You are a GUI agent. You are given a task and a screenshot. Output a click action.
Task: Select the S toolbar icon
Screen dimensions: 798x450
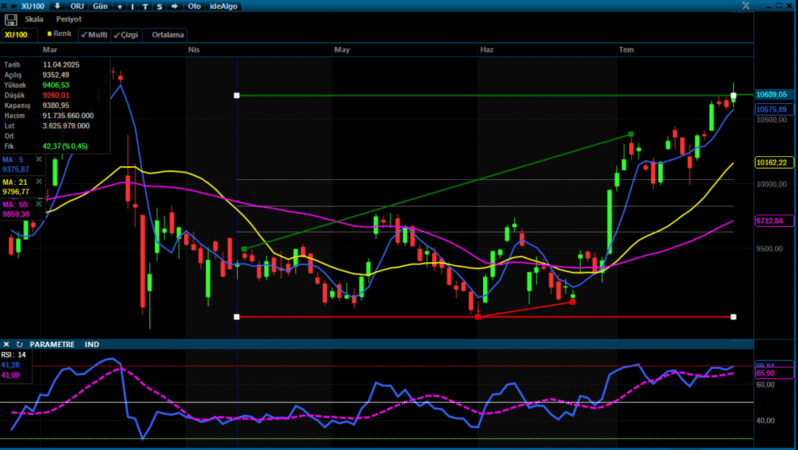pos(159,7)
